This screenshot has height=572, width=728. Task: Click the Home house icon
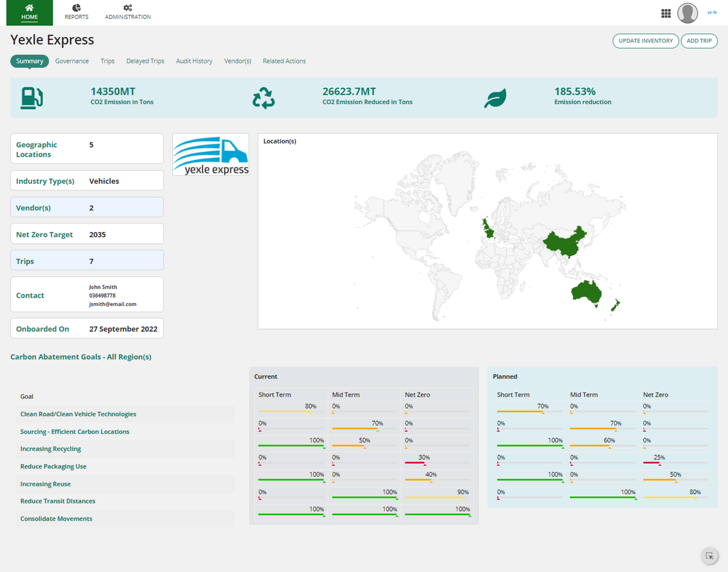[x=30, y=8]
